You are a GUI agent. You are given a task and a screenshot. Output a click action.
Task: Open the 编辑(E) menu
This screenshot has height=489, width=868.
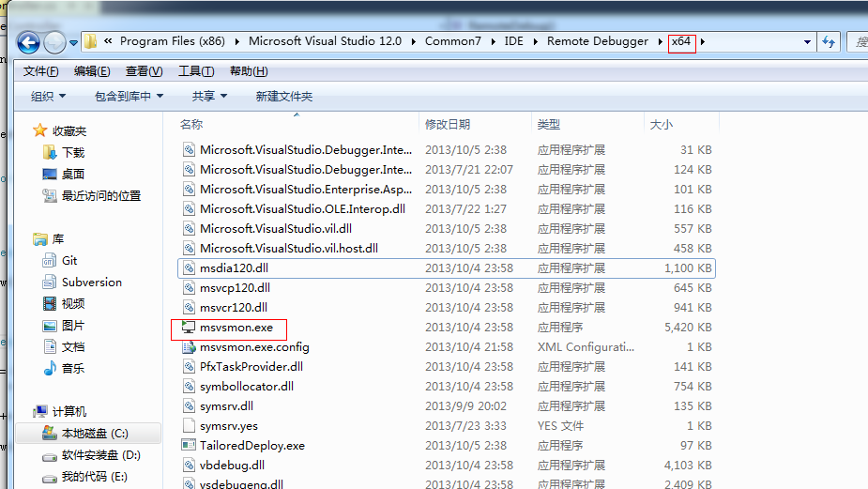[92, 71]
